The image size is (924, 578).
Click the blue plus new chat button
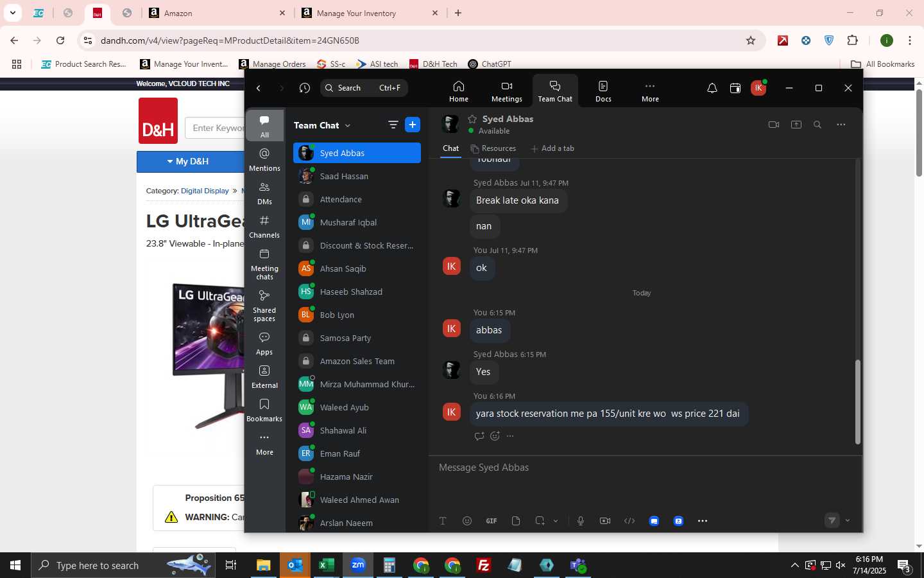click(413, 125)
